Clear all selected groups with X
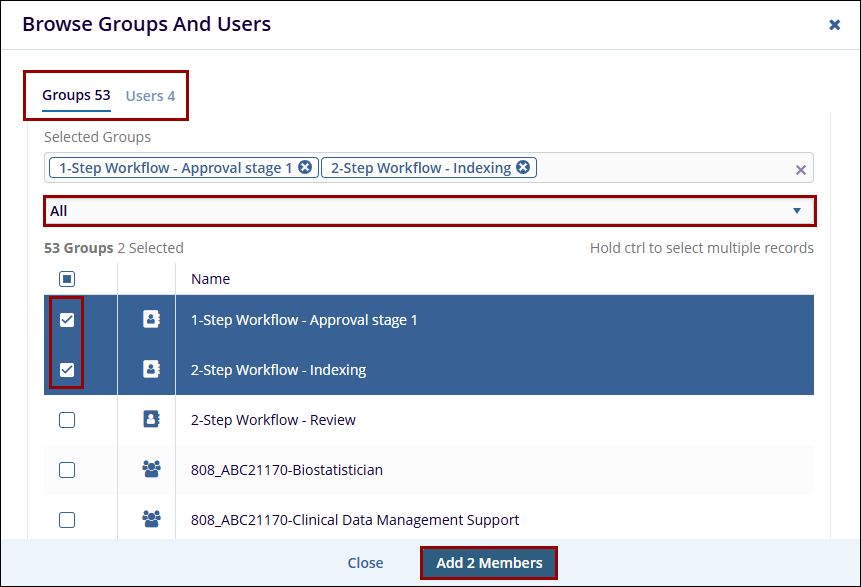This screenshot has height=587, width=861. click(800, 170)
